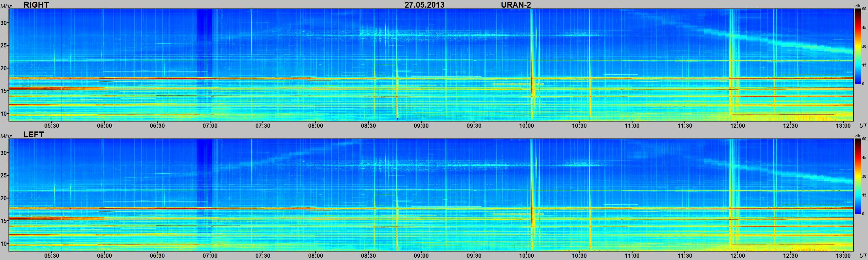Click 06:00 on the RIGHT panel time axis

[x=104, y=126]
